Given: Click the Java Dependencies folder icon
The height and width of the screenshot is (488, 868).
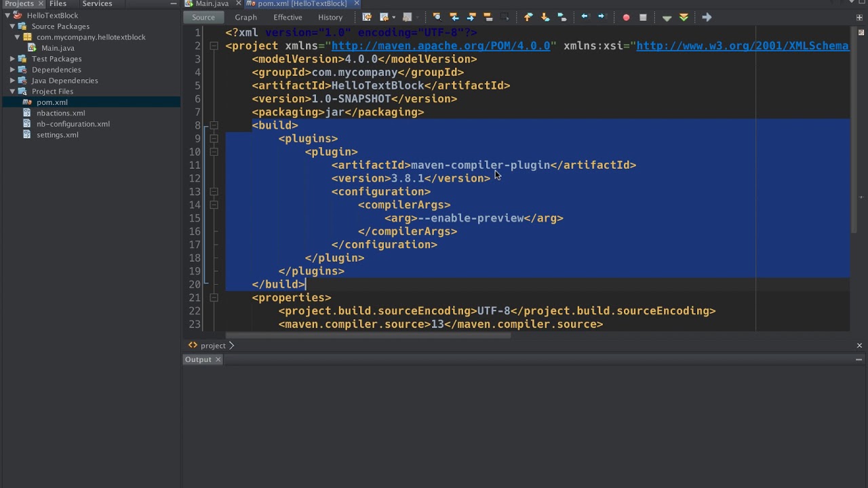Looking at the screenshot, I should [22, 81].
